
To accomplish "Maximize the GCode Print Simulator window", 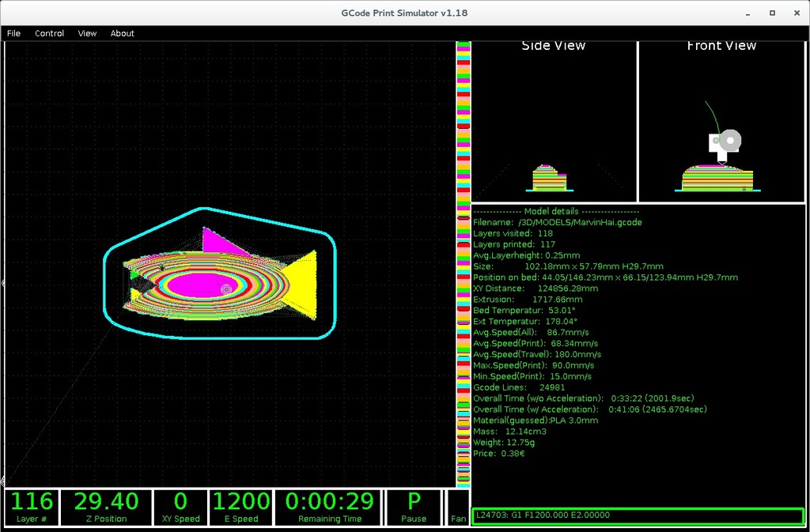I will [772, 13].
